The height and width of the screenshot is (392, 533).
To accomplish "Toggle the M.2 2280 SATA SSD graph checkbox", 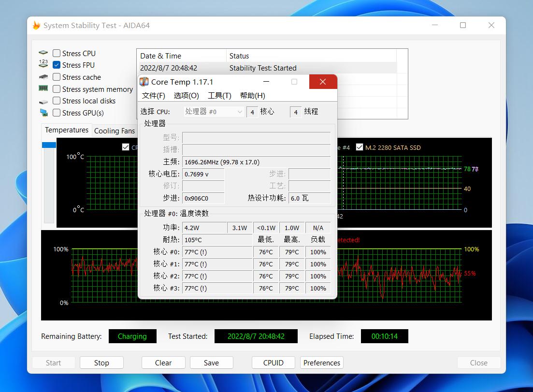I will (x=359, y=147).
